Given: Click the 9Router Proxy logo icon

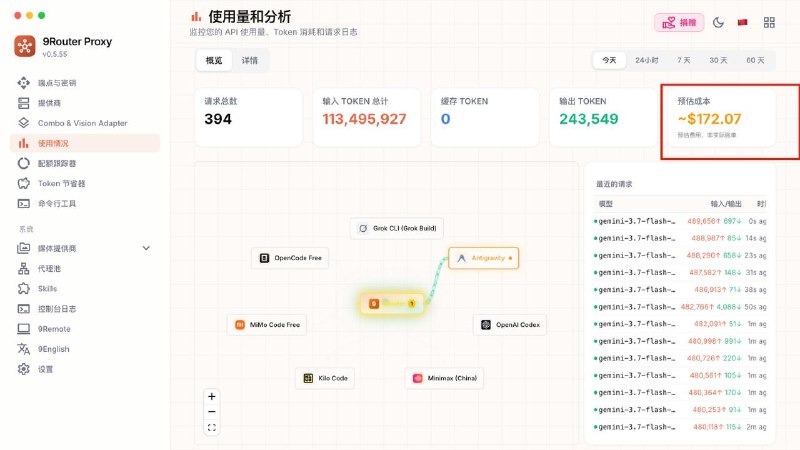Looking at the screenshot, I should [x=24, y=46].
